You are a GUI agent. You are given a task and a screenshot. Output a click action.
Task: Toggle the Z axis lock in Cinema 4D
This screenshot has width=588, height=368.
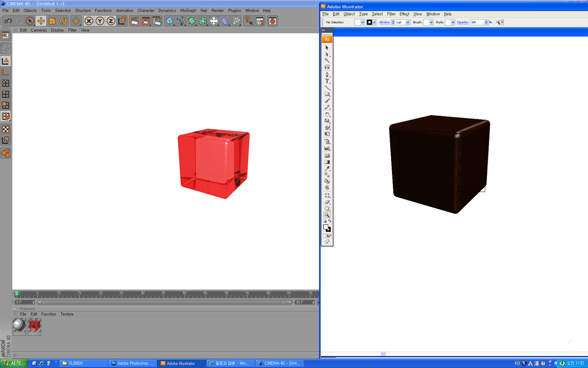click(111, 21)
